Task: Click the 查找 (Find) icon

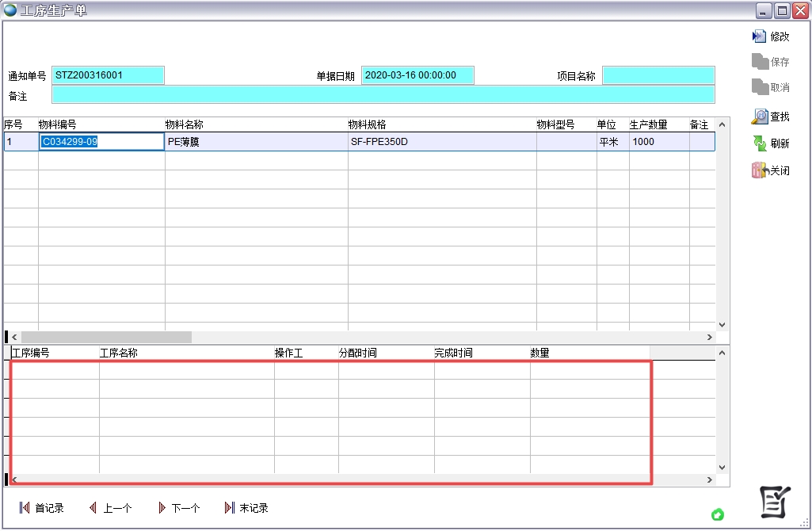Action: coord(760,117)
